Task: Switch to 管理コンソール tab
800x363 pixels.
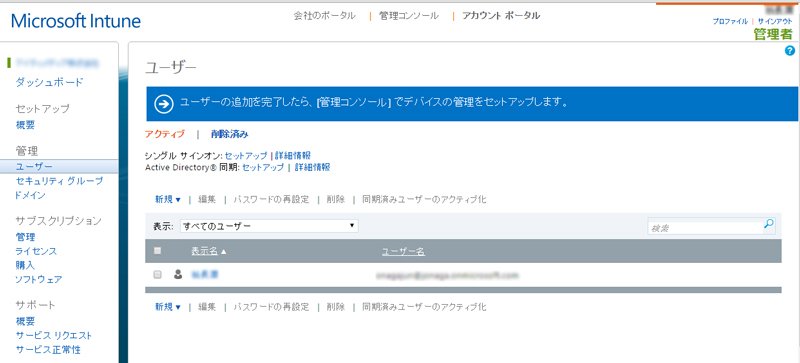Action: pos(409,16)
